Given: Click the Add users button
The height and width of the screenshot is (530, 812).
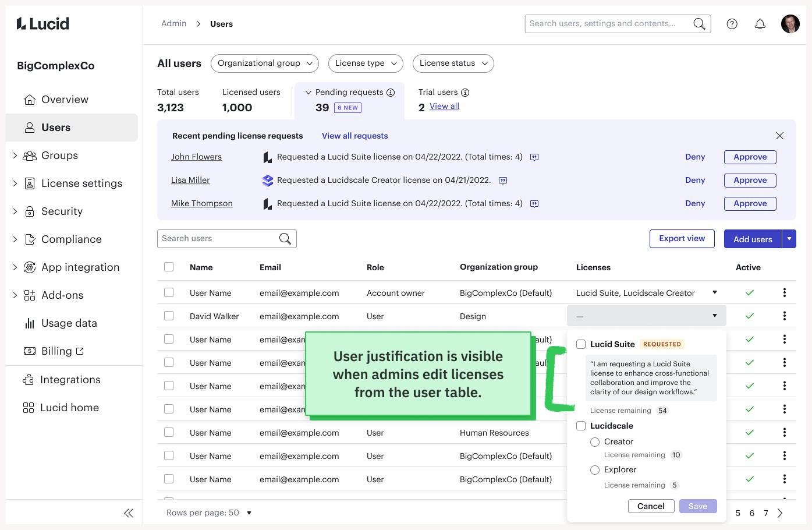Looking at the screenshot, I should point(753,239).
